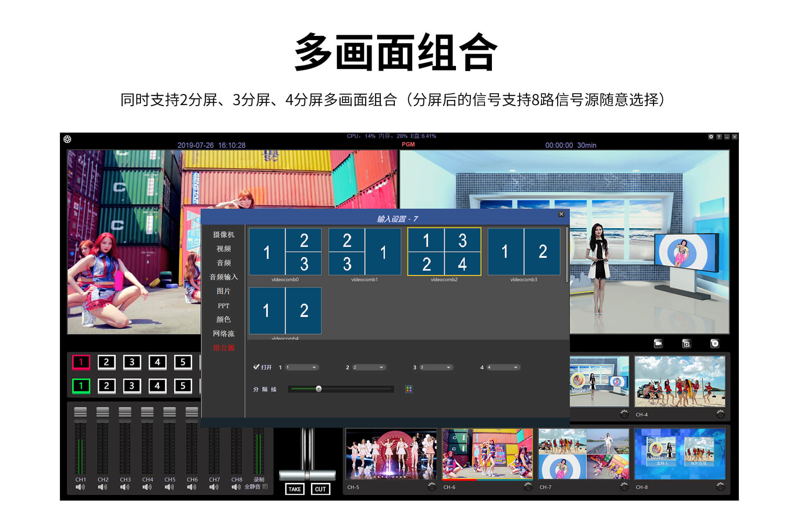
Task: Switch to the 摄像机 category
Action: pos(223,235)
